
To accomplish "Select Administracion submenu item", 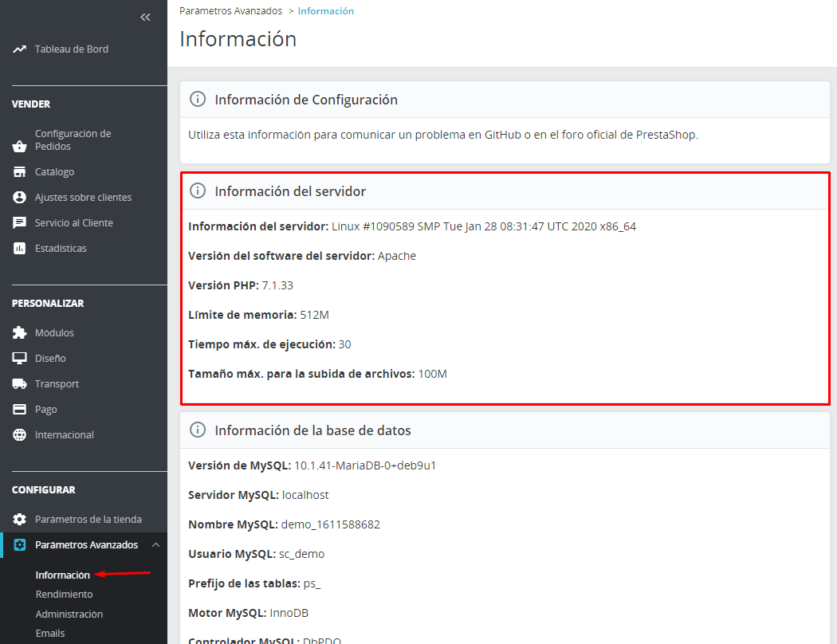I will pyautogui.click(x=69, y=615).
